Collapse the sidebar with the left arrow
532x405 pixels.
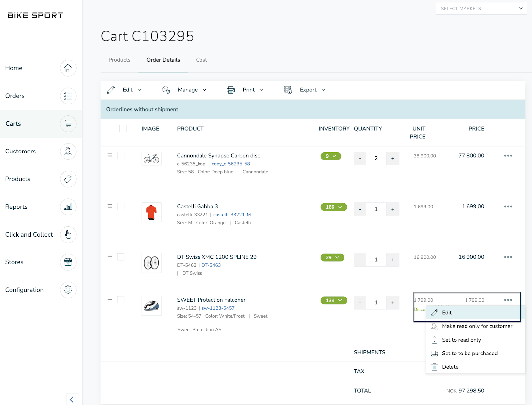[x=72, y=399]
